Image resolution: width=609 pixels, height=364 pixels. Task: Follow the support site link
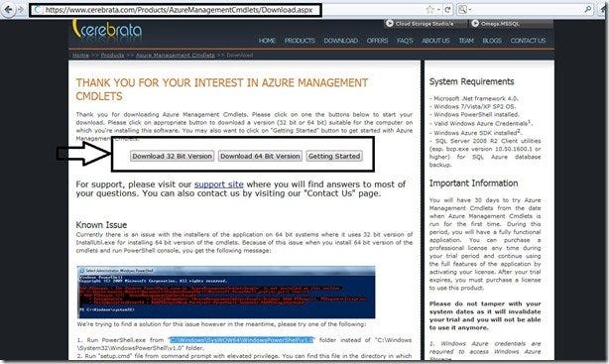coord(219,184)
